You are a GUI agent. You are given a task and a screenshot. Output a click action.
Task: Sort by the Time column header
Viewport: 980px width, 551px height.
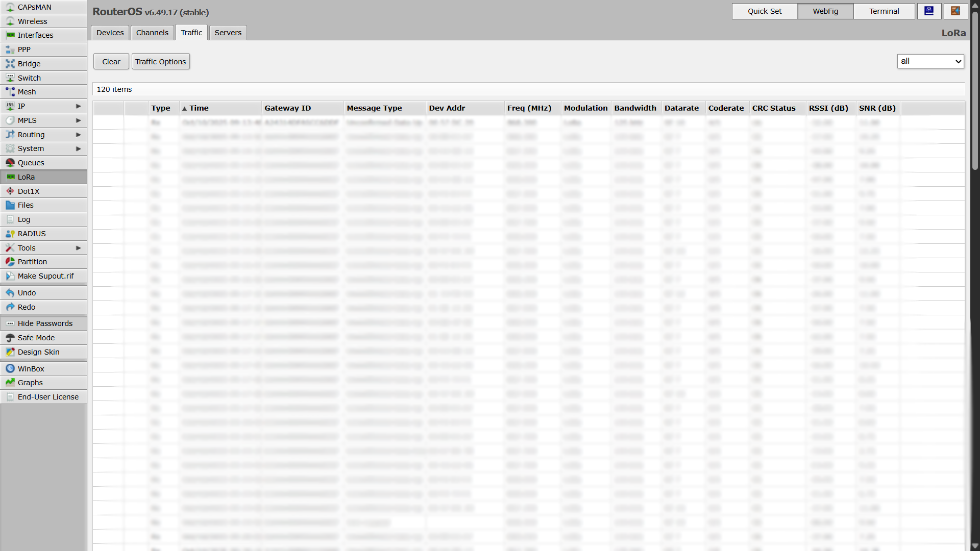coord(199,108)
